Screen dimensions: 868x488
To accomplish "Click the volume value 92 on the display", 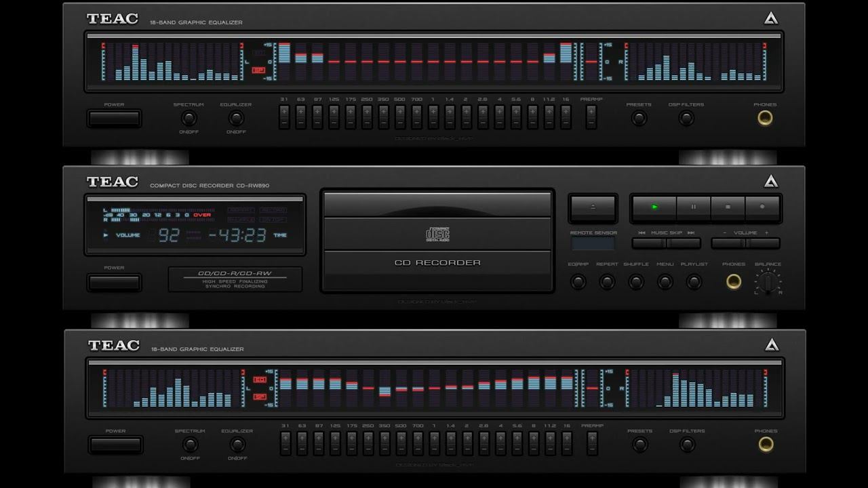I will pyautogui.click(x=168, y=235).
